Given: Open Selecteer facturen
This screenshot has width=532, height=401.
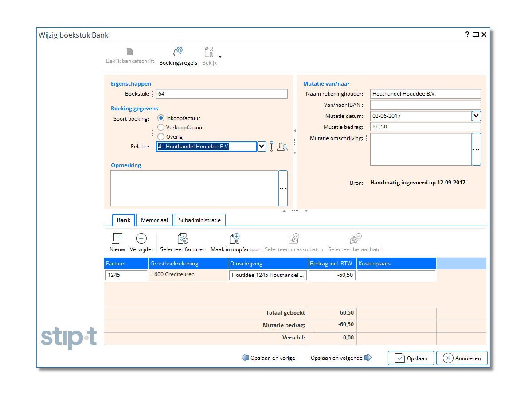Looking at the screenshot, I should [183, 239].
